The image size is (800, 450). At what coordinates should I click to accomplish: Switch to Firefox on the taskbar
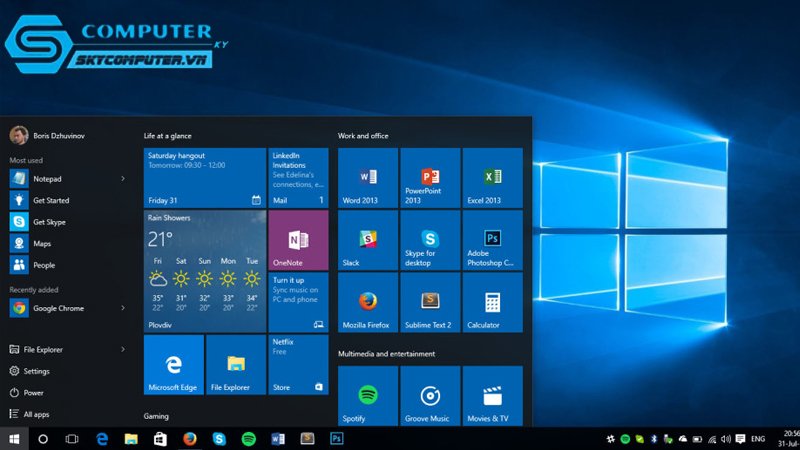(x=190, y=439)
